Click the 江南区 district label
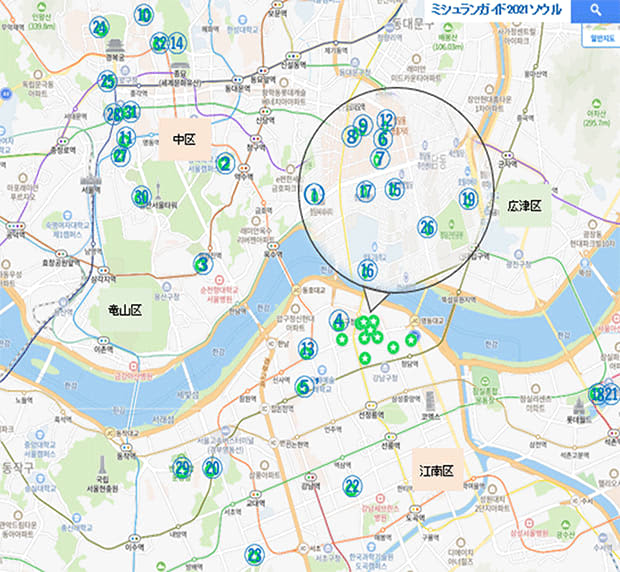Viewport: 620px width, 572px height. pos(435,469)
